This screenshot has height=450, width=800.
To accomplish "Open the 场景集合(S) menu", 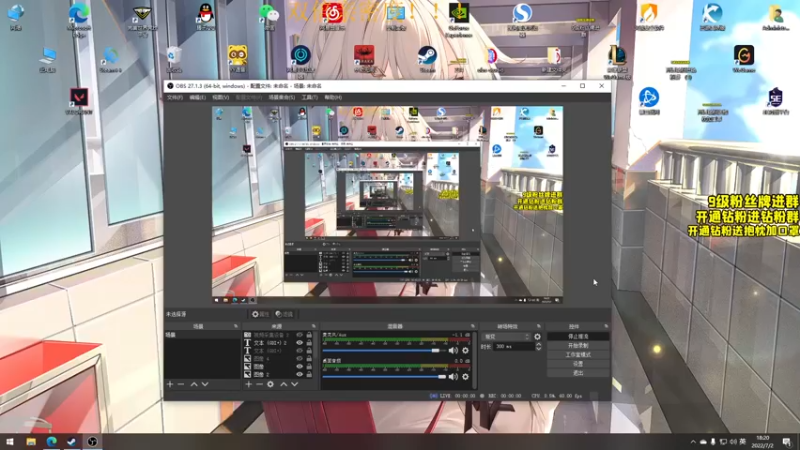I will point(282,97).
